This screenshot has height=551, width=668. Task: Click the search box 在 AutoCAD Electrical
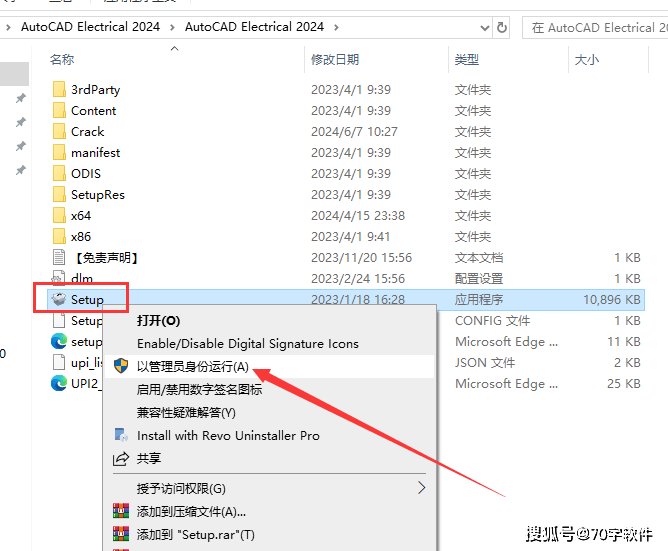click(x=596, y=28)
